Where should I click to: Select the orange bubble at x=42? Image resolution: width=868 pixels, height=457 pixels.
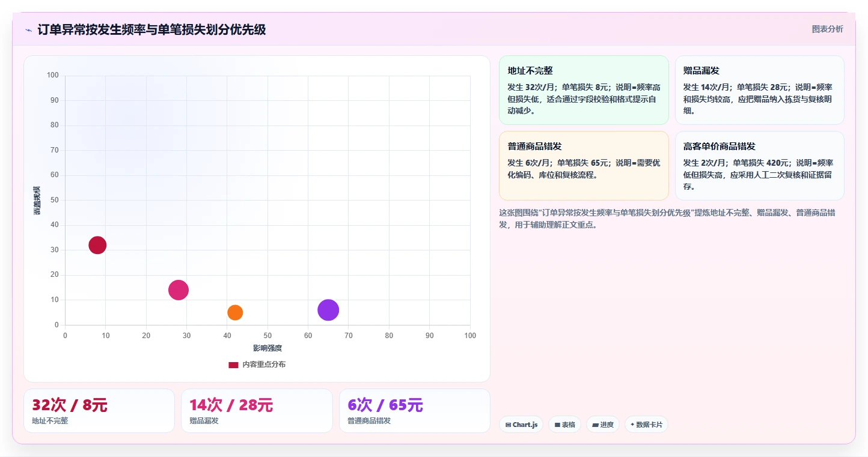click(235, 312)
